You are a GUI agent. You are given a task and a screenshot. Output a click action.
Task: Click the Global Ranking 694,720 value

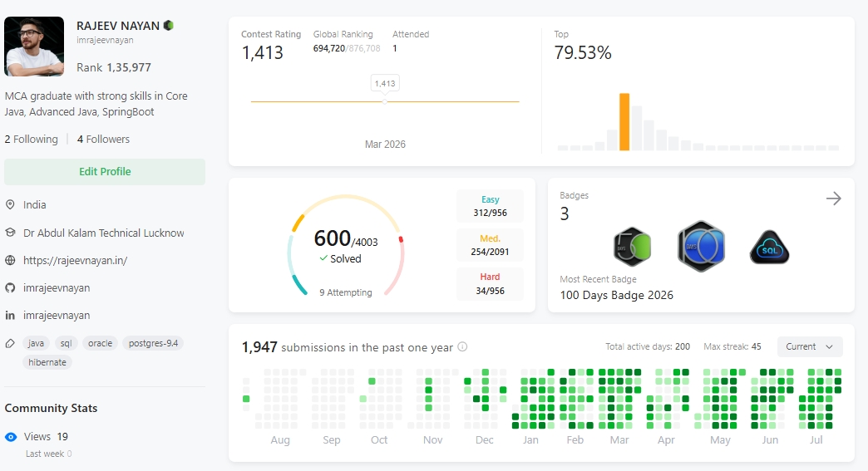point(328,49)
